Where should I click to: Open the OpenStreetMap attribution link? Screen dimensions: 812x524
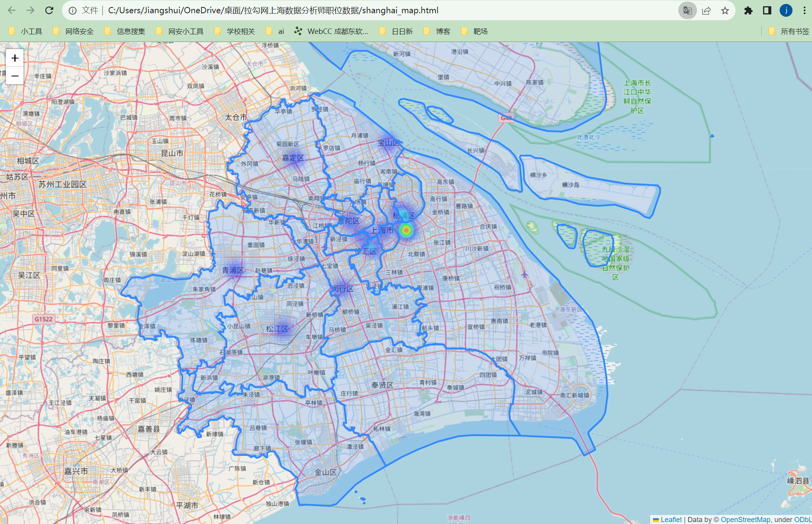click(745, 519)
